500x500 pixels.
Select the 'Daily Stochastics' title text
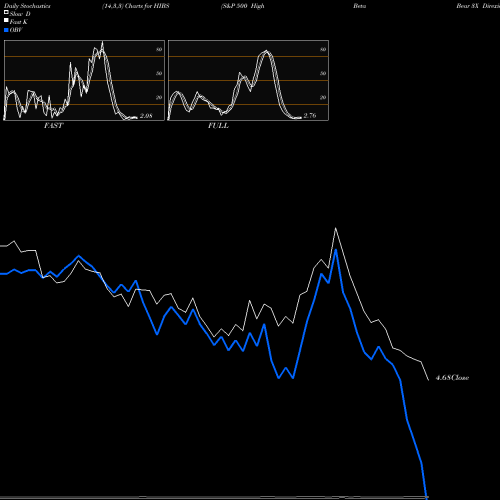pyautogui.click(x=27, y=6)
